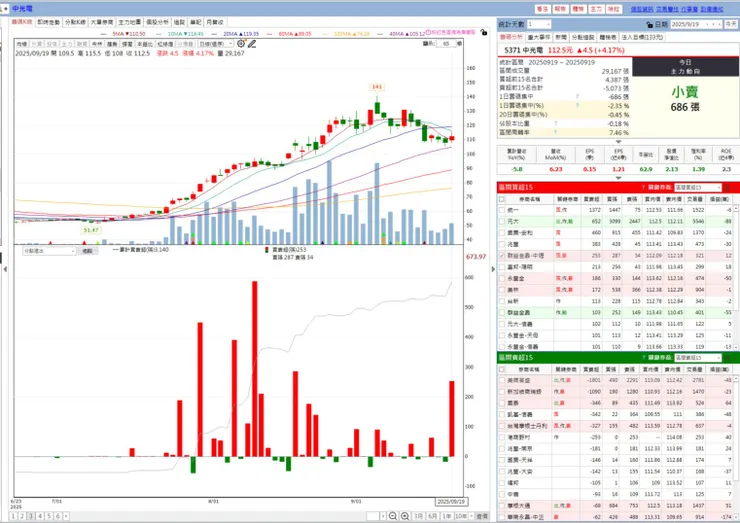This screenshot has height=523, width=740.
Task: Toggle 紅綠燈 indicator button
Action: (165, 44)
